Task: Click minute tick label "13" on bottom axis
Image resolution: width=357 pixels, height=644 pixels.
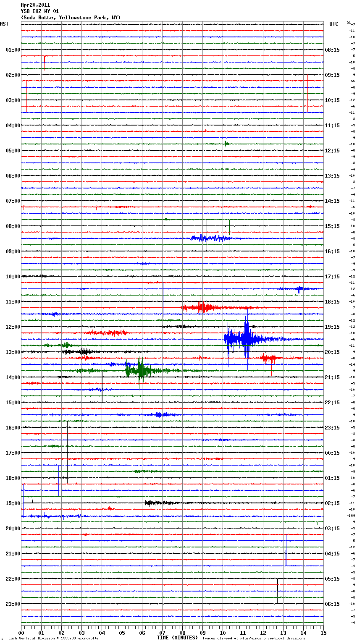Action: (x=283, y=633)
